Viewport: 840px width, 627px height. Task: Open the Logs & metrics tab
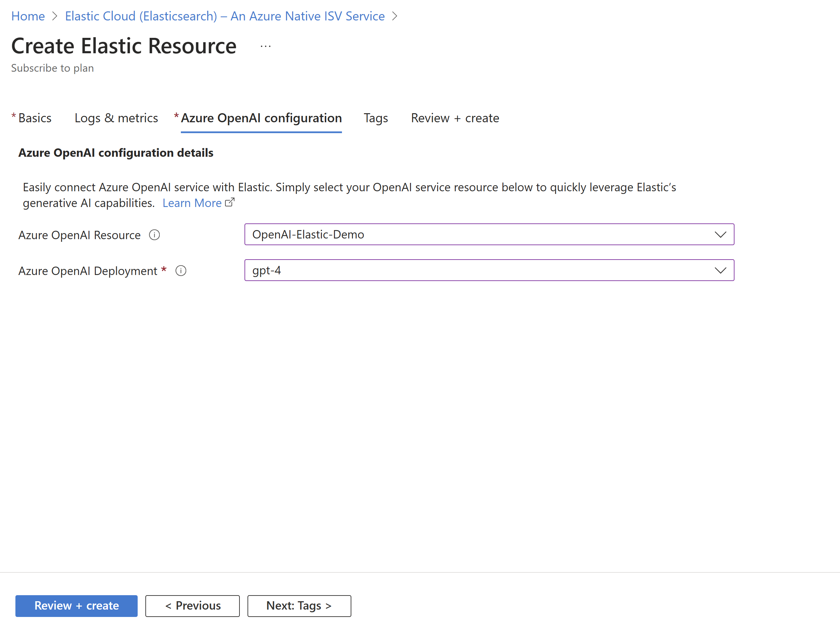pos(117,118)
